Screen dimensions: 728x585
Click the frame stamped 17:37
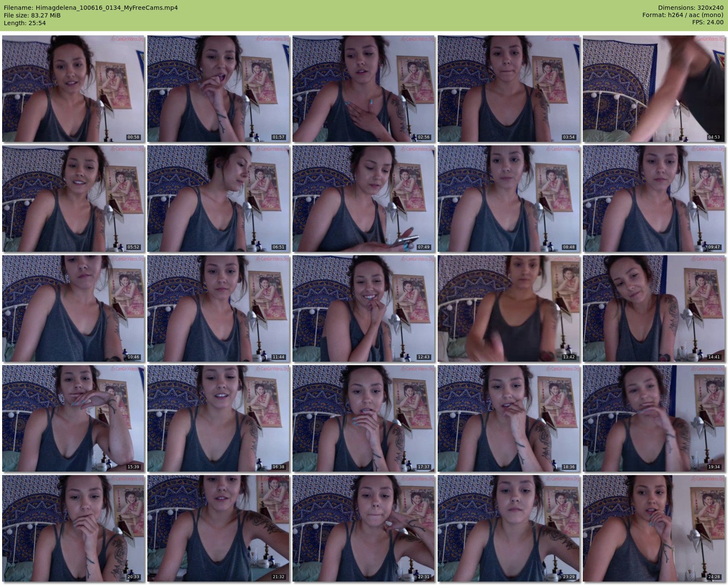pos(364,418)
